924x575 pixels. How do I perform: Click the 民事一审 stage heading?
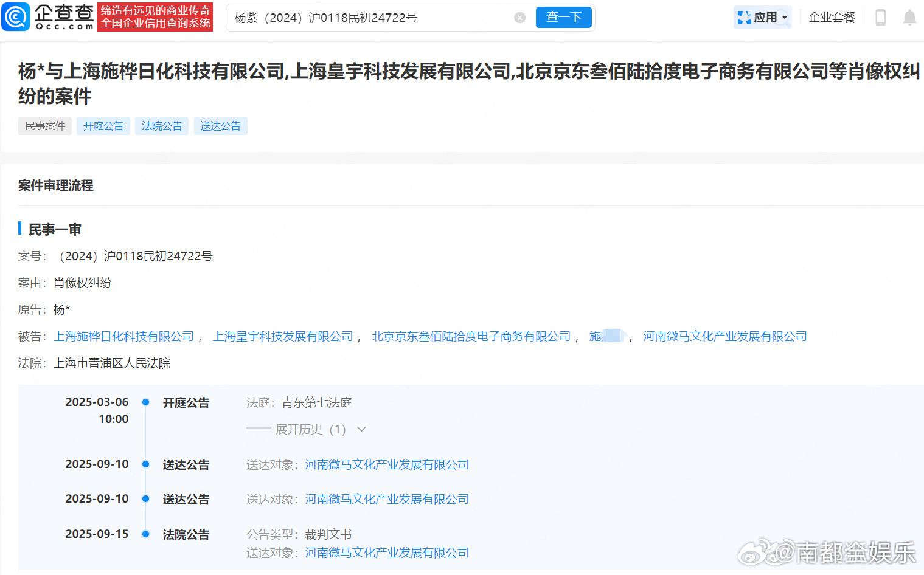pos(55,229)
